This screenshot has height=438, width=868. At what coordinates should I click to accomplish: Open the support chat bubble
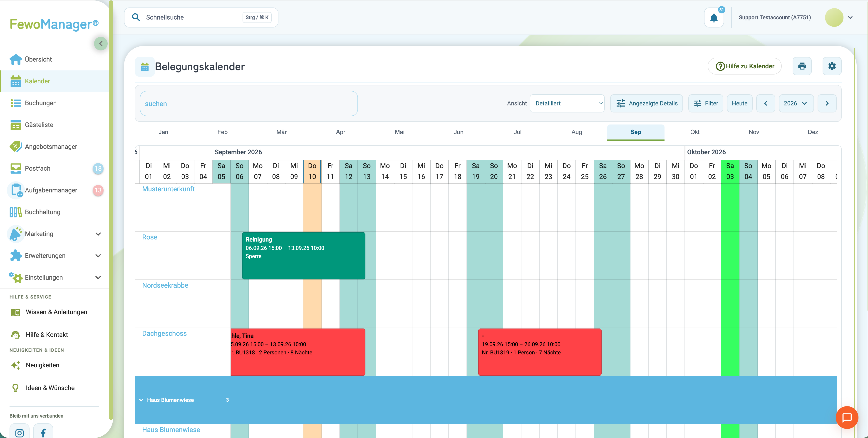pos(847,417)
